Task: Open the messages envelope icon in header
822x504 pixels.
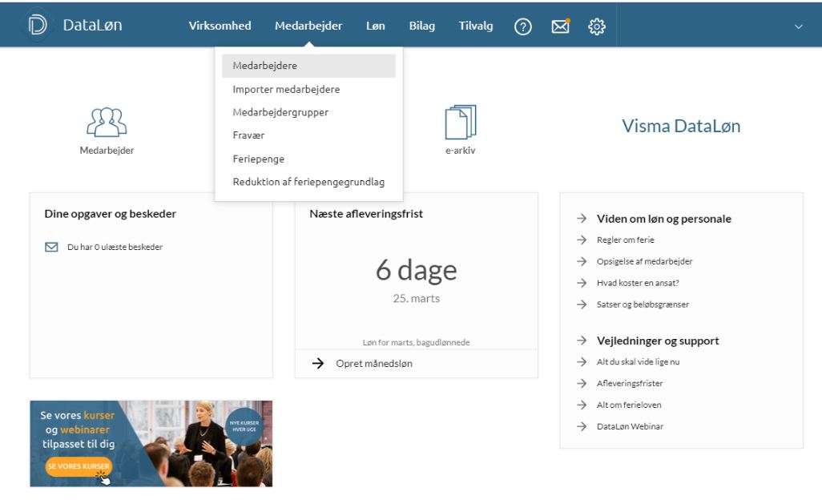Action: tap(560, 26)
